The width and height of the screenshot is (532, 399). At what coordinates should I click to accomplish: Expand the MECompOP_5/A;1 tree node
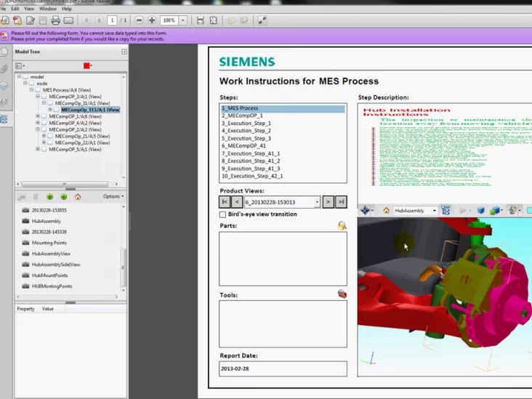pos(38,149)
